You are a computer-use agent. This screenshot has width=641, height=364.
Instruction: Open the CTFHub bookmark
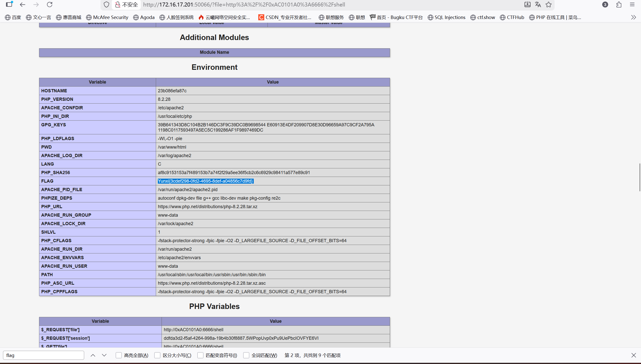coord(512,17)
